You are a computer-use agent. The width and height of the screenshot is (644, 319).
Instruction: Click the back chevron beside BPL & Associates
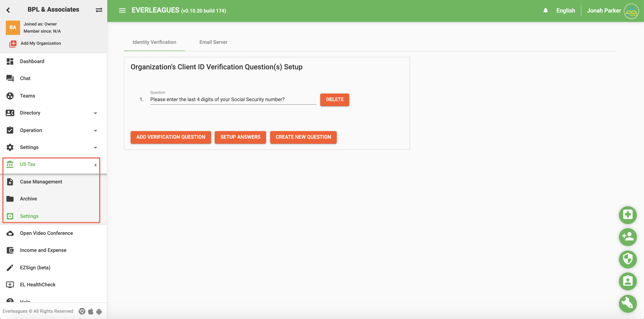[8, 10]
